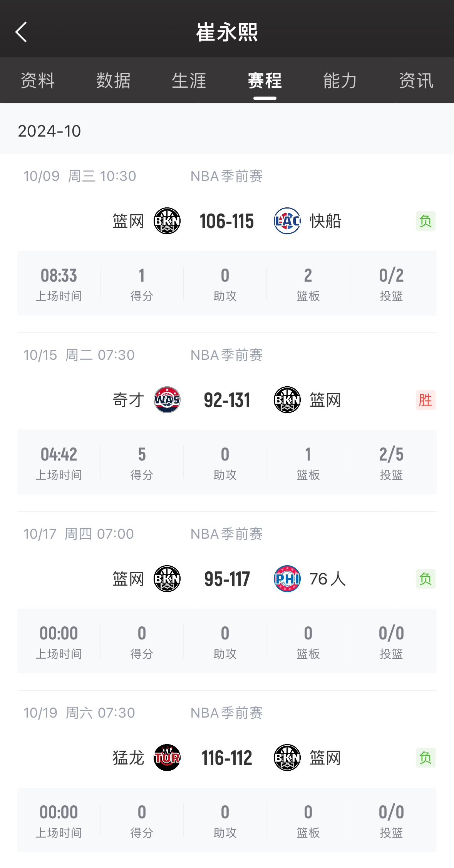Tap the Nets logo in Wizards game
Image resolution: width=454 pixels, height=868 pixels.
point(287,400)
